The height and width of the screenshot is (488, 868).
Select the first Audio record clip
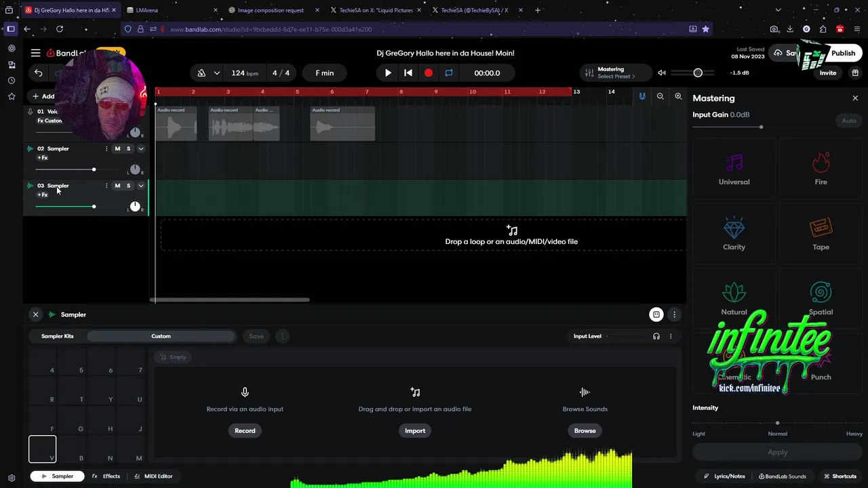tap(176, 123)
